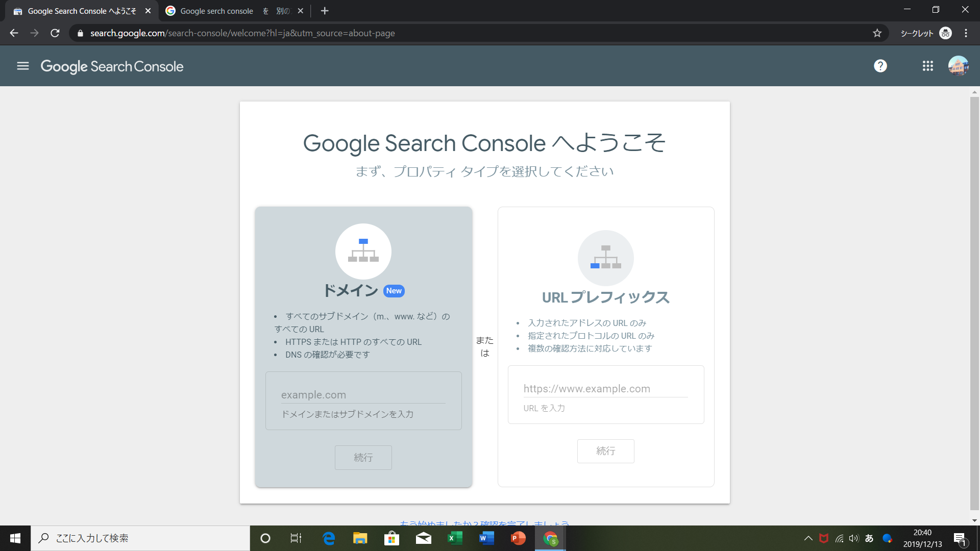Open network Wi-Fi tray icon
Image resolution: width=980 pixels, height=551 pixels.
pos(839,538)
